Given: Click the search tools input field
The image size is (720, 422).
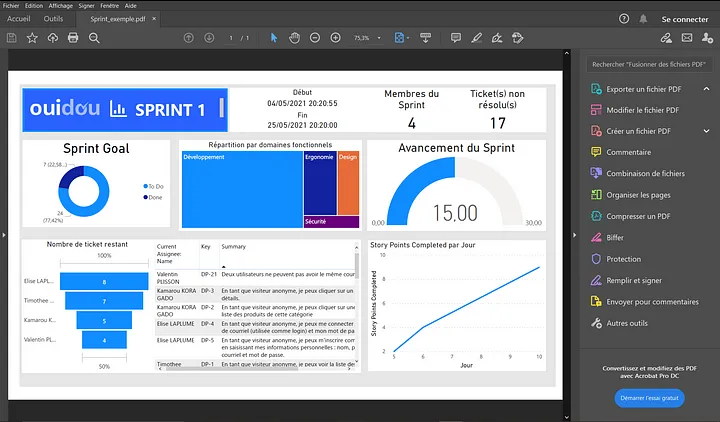Looking at the screenshot, I should tap(649, 64).
